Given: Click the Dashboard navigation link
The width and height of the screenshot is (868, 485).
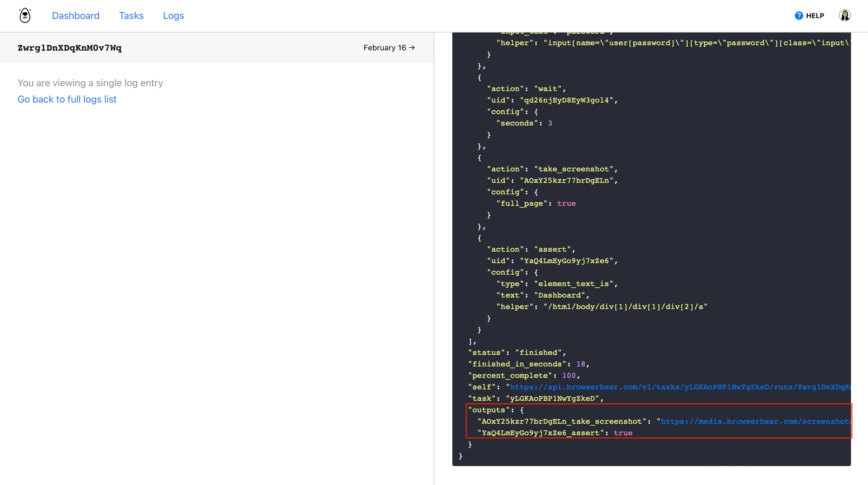Looking at the screenshot, I should pos(75,16).
